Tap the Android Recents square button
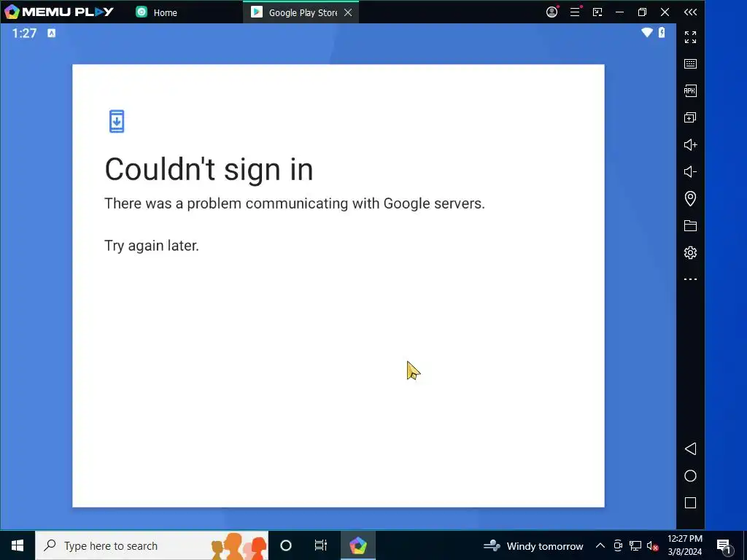 pos(690,503)
